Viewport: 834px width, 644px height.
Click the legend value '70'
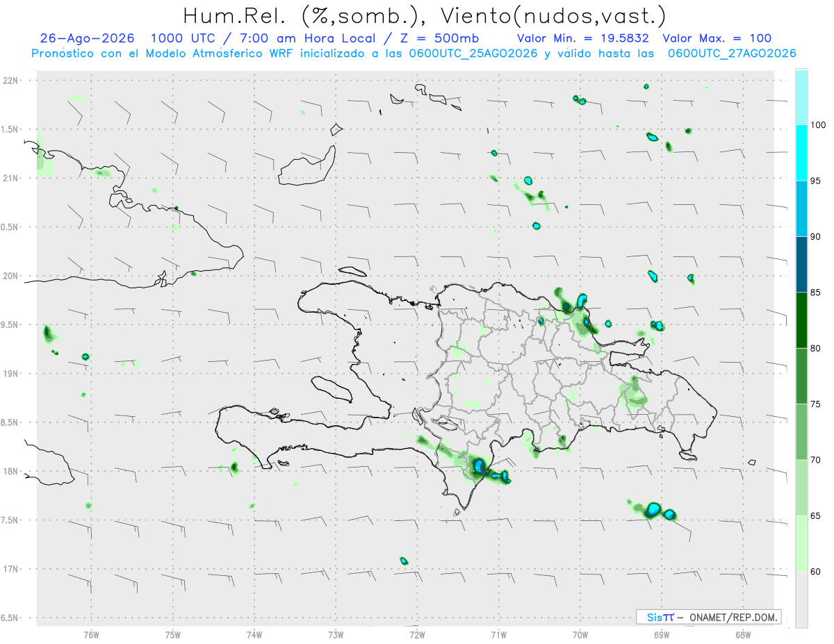point(816,460)
